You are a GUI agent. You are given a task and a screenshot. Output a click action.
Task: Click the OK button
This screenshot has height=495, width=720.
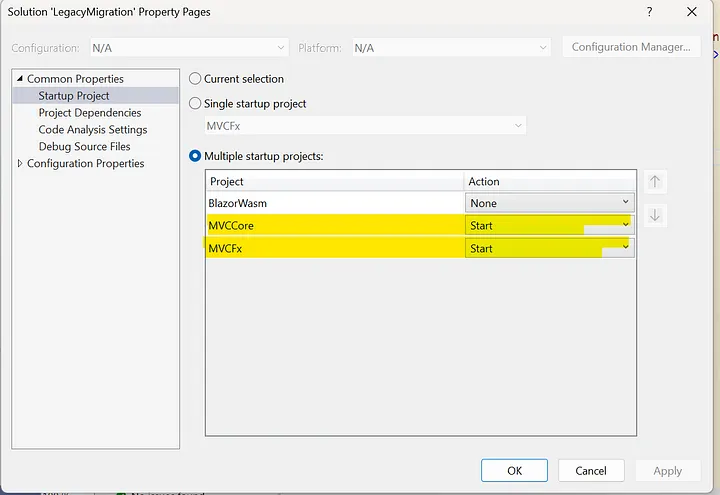[514, 470]
